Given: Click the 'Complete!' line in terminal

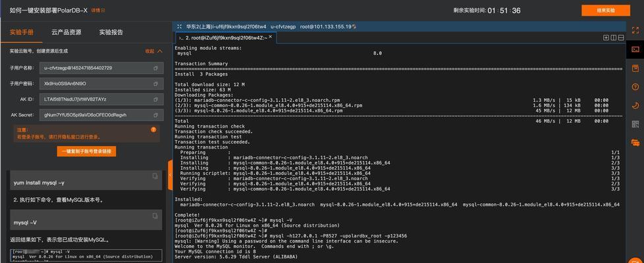Looking at the screenshot, I should 187,215.
